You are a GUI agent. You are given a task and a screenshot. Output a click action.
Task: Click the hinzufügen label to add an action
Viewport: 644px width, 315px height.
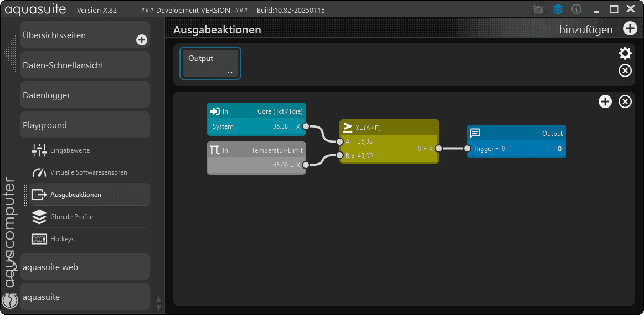(x=586, y=29)
